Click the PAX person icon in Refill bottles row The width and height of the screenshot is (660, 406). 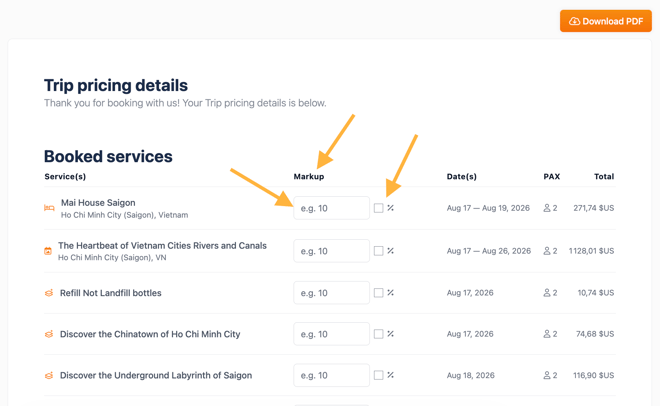[547, 293]
